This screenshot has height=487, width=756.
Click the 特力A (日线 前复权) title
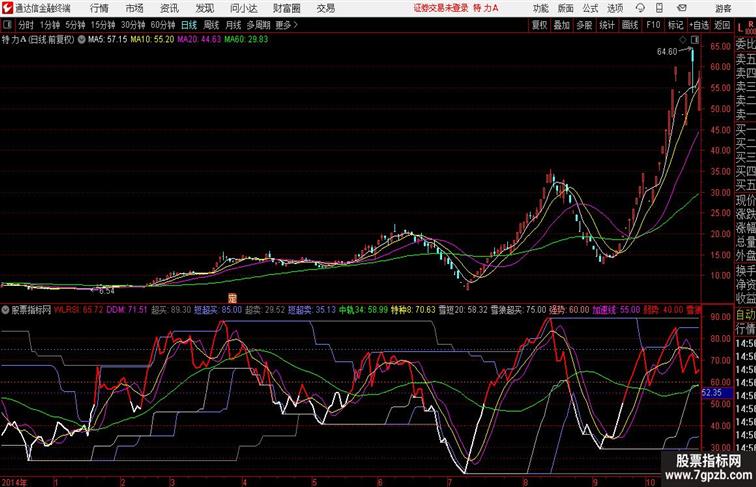(38, 40)
